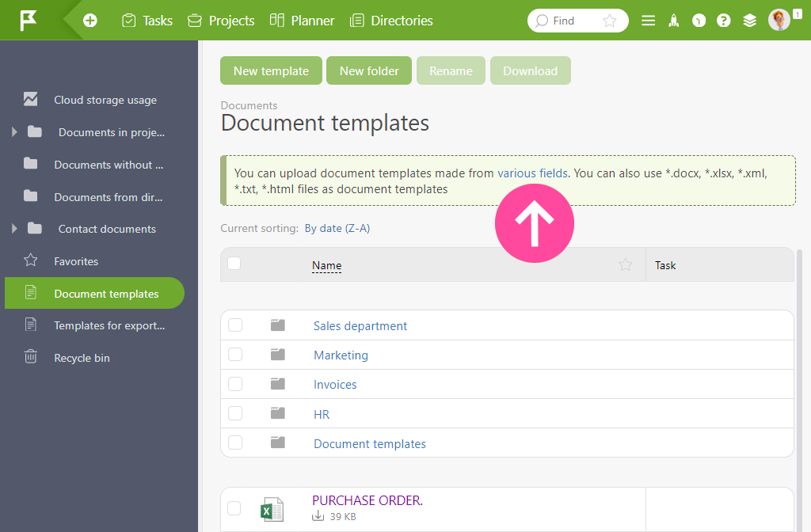Click the Planfix flag logo
The image size is (811, 532).
tap(28, 21)
